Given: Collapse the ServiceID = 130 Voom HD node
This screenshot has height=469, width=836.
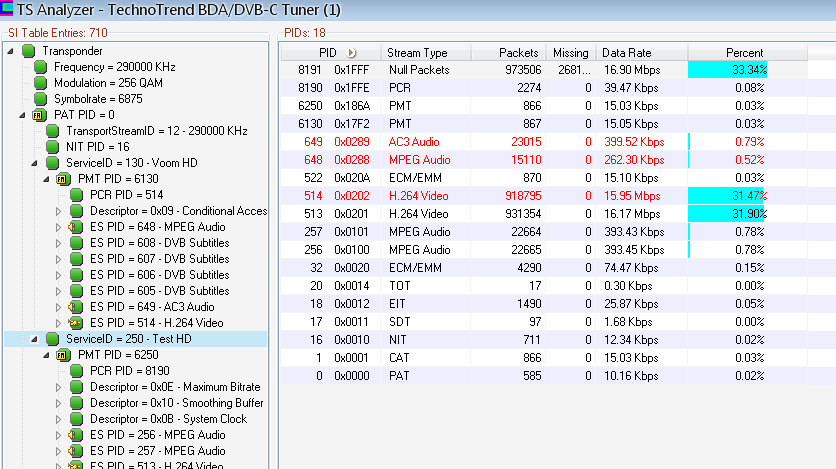Looking at the screenshot, I should tap(34, 163).
